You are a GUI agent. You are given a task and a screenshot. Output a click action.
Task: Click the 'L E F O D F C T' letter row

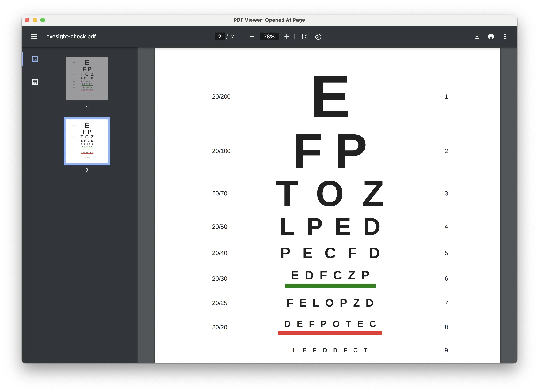click(330, 350)
